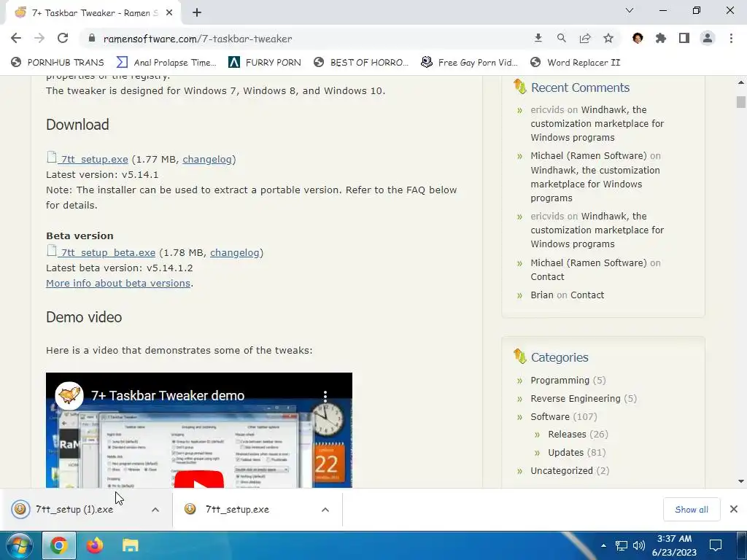Open More info about beta versions
This screenshot has width=747, height=560.
(x=118, y=283)
